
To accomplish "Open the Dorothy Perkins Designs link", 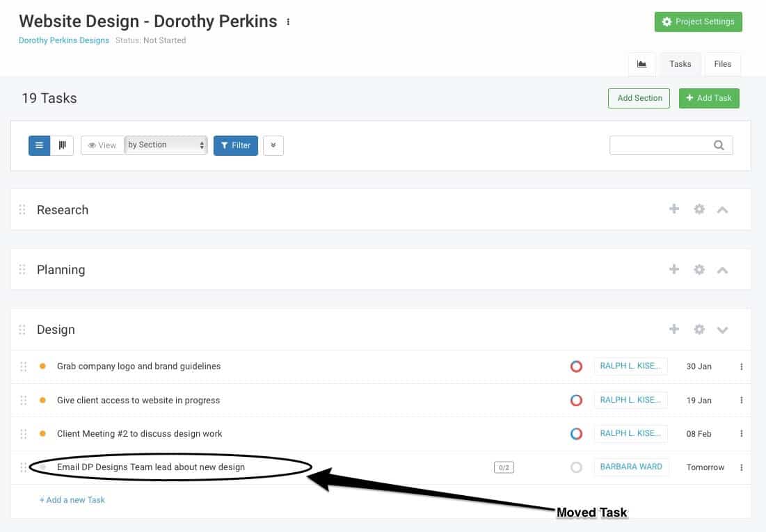I will (x=63, y=40).
